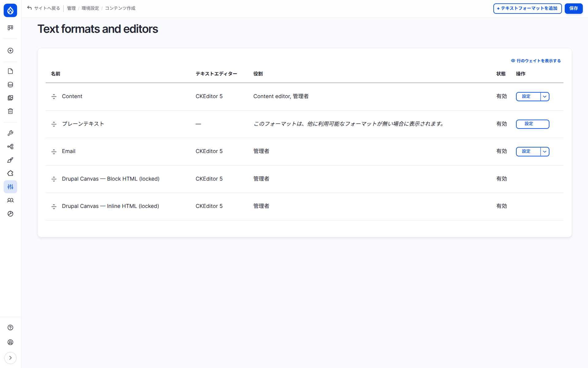Select the appearance paintbrush icon
This screenshot has width=588, height=368.
click(10, 160)
